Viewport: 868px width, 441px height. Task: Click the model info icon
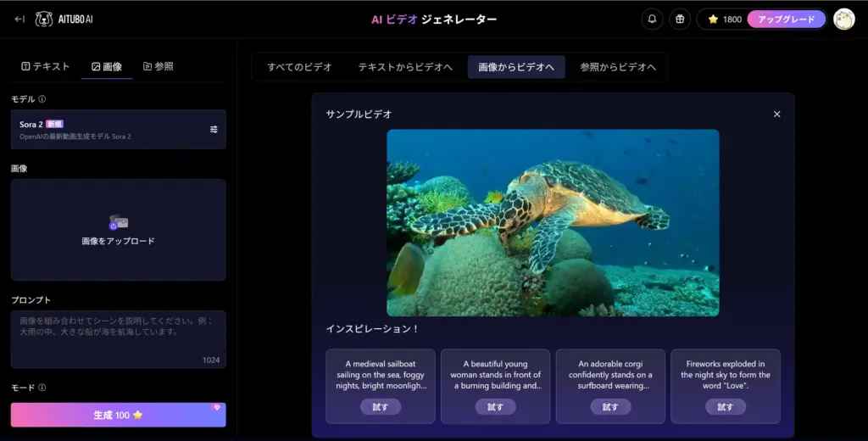42,99
